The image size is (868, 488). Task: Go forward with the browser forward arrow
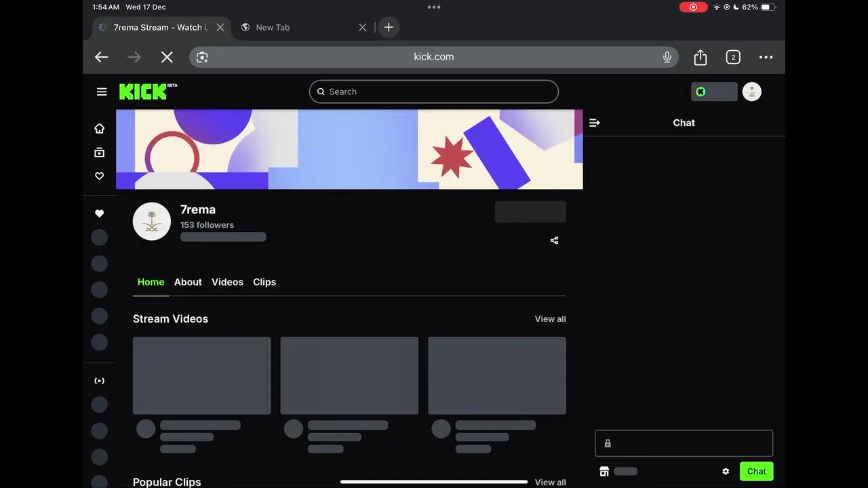134,57
